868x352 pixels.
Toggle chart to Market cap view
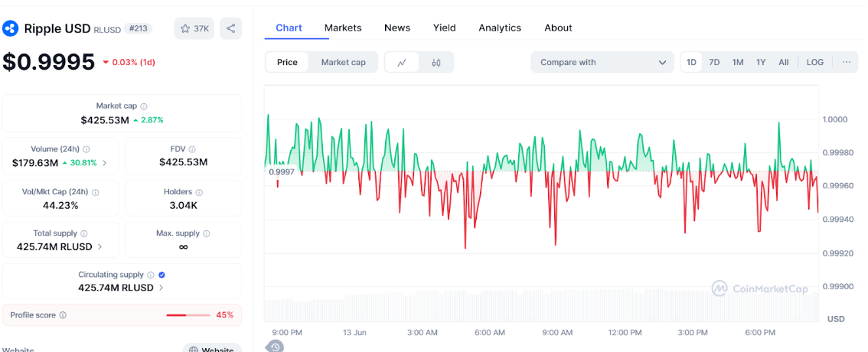(343, 62)
